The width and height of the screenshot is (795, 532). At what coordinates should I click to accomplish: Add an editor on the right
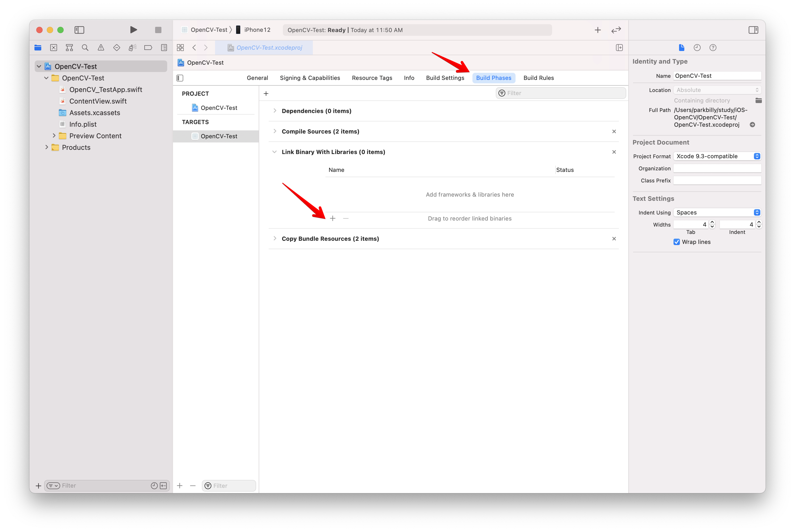coord(619,48)
